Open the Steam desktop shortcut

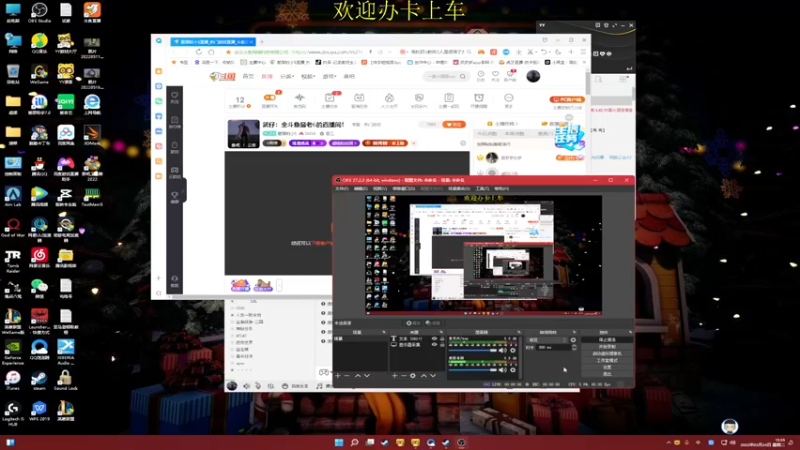click(39, 381)
